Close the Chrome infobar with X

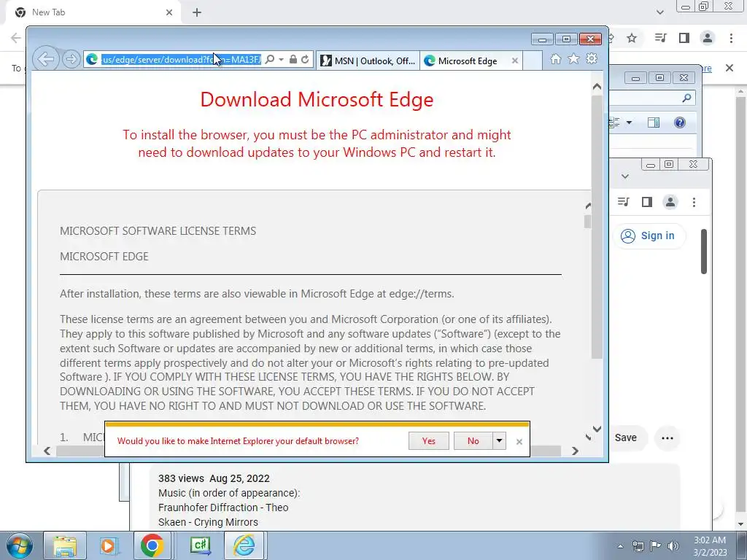click(x=729, y=68)
